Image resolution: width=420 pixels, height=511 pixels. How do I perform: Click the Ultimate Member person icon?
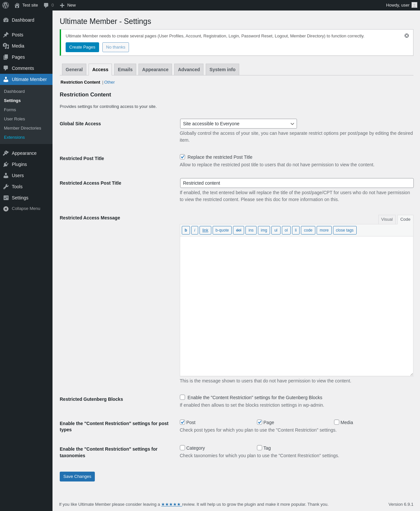coord(6,79)
